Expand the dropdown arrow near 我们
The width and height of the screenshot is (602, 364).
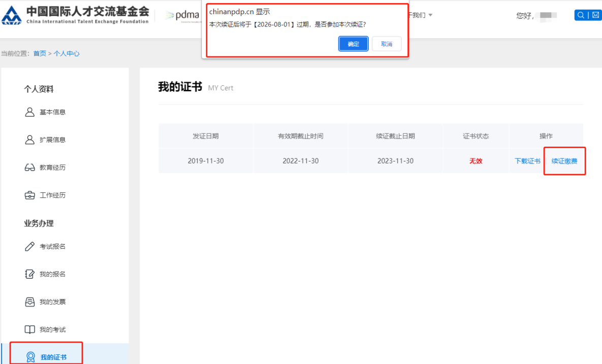tap(430, 15)
